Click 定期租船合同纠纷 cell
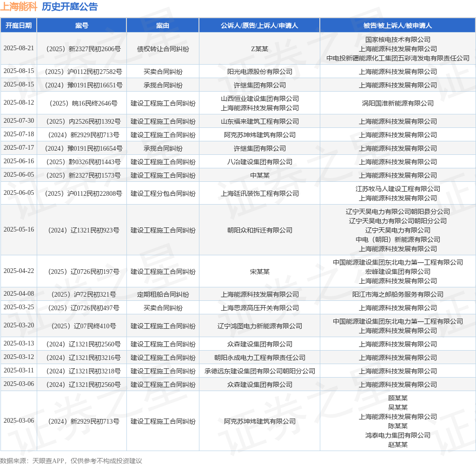Image resolution: width=476 pixels, height=465 pixels. (x=163, y=295)
